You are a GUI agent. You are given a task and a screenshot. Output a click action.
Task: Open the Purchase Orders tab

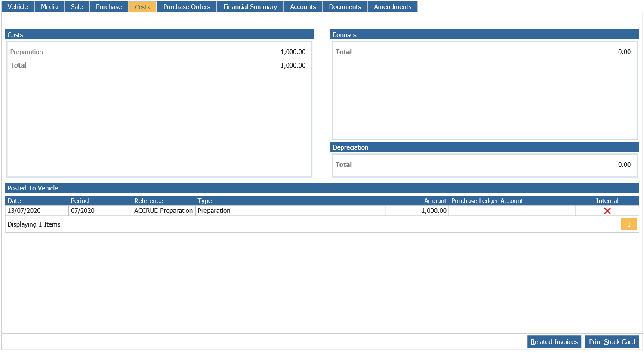click(x=187, y=7)
